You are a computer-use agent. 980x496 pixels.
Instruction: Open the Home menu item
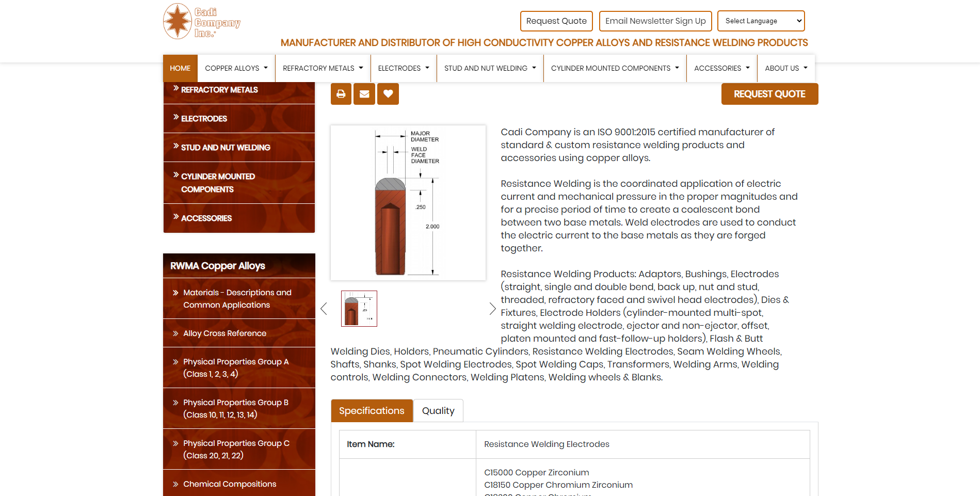(x=180, y=68)
